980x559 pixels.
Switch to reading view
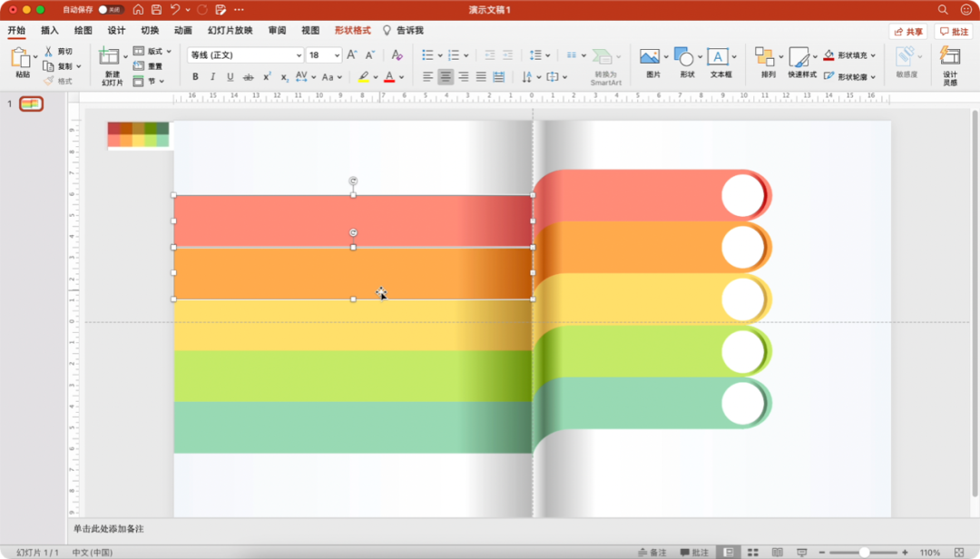point(777,552)
